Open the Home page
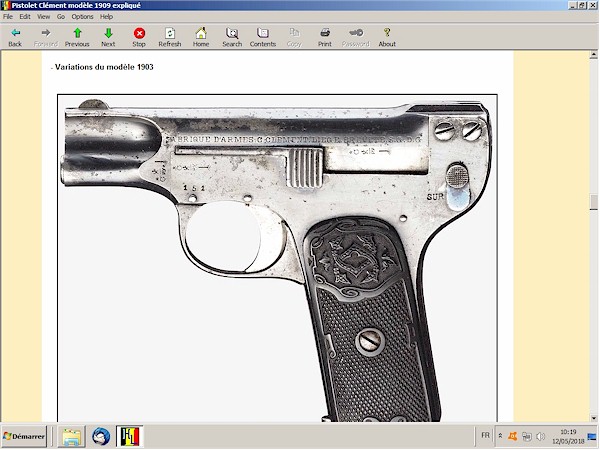The width and height of the screenshot is (600, 450). [x=201, y=37]
